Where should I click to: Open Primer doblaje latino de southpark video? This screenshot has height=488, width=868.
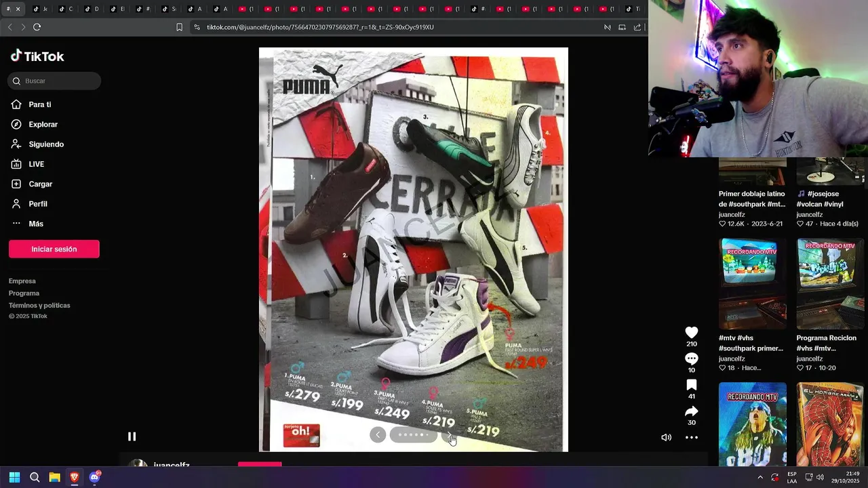click(752, 199)
